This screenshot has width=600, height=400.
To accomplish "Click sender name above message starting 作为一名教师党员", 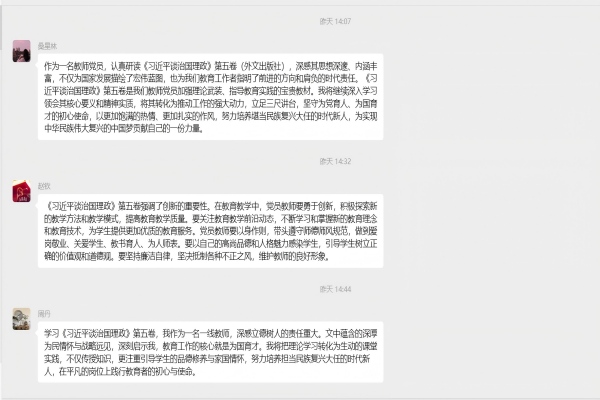I will point(47,45).
